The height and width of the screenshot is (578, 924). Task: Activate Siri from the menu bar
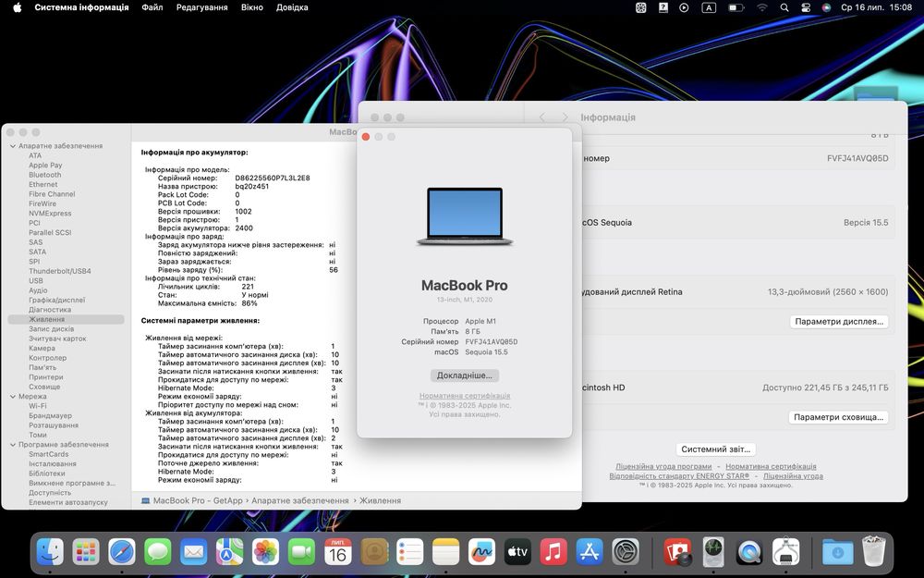point(826,7)
